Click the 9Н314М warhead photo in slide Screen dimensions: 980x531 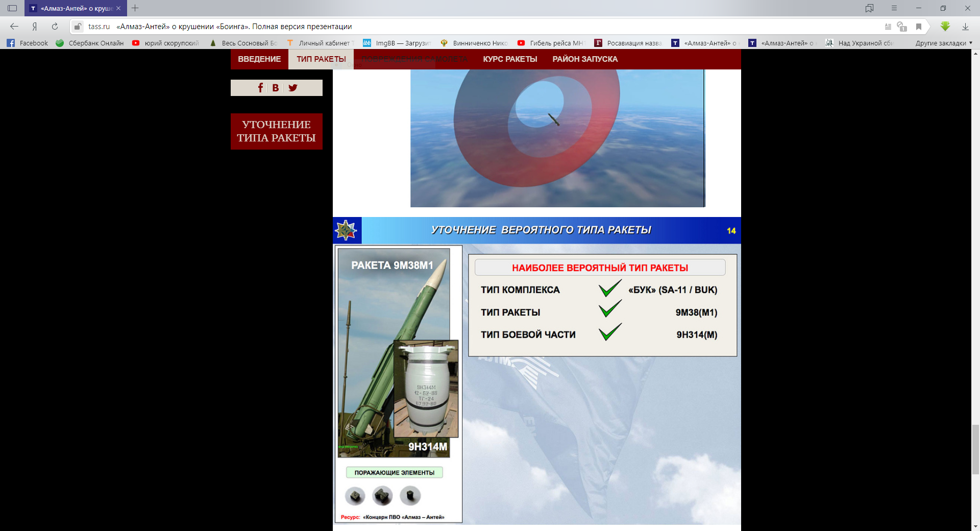426,389
